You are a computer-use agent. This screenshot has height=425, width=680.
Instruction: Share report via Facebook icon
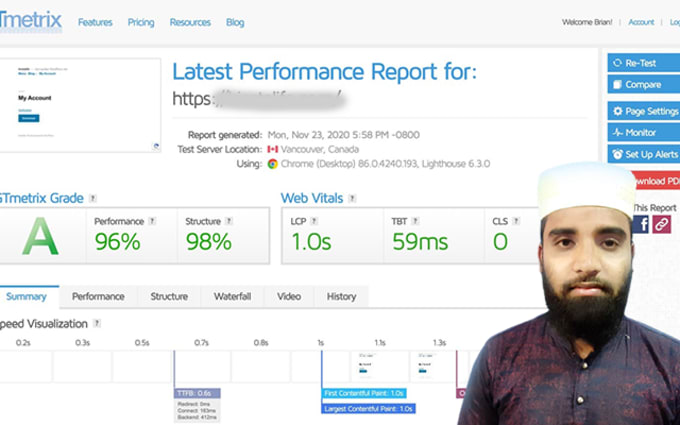641,225
